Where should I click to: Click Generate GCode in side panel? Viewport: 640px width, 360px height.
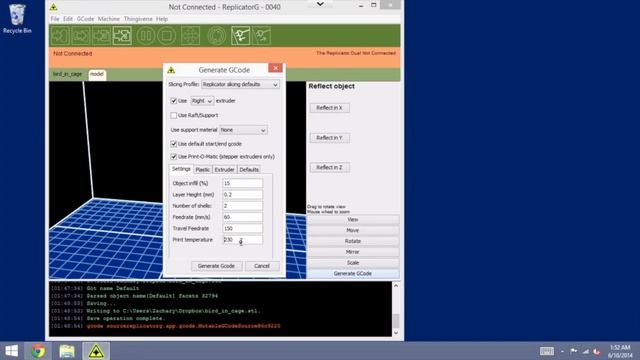click(x=353, y=273)
